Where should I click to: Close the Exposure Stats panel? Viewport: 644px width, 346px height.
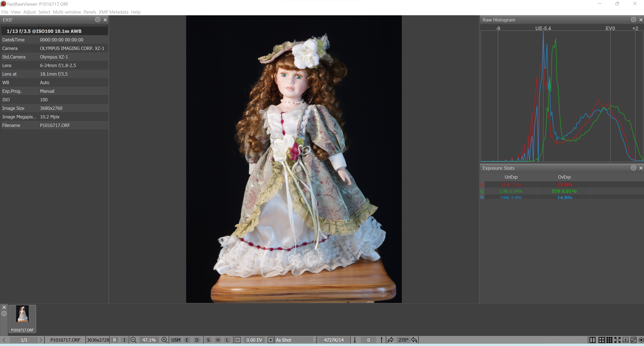[x=641, y=168]
